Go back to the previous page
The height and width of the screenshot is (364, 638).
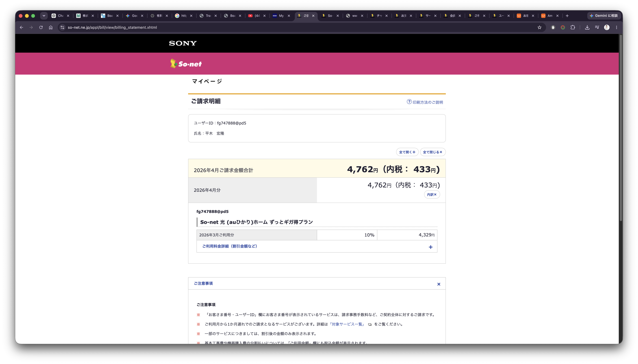22,28
